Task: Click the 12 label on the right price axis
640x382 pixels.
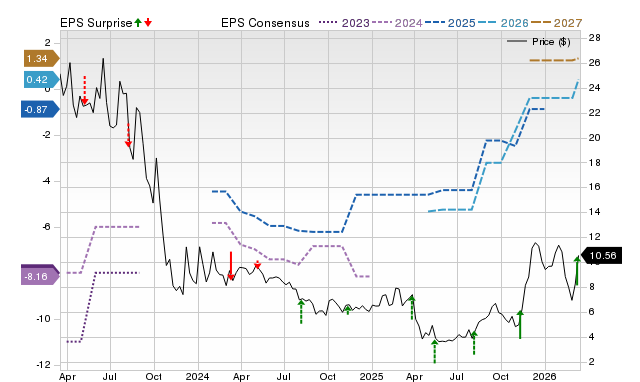Action: click(x=595, y=236)
